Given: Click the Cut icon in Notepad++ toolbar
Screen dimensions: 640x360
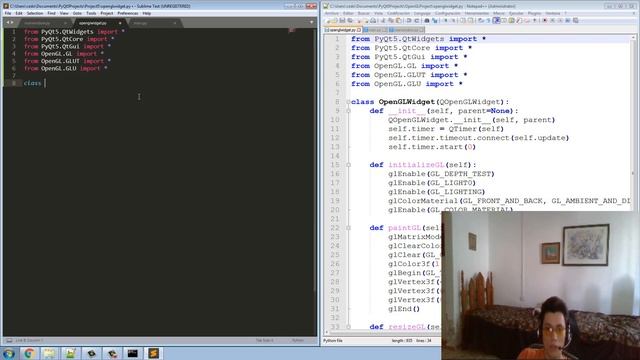Looking at the screenshot, I should (x=383, y=20).
